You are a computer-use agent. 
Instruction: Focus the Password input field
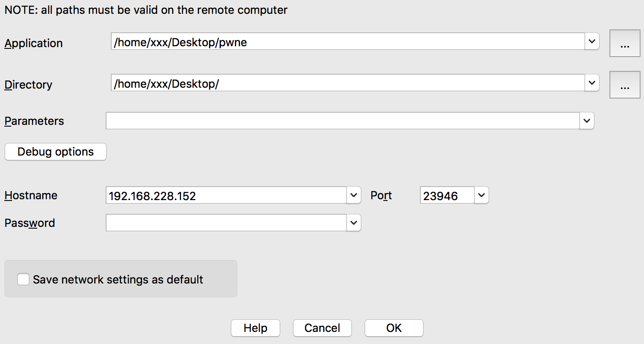coord(226,223)
